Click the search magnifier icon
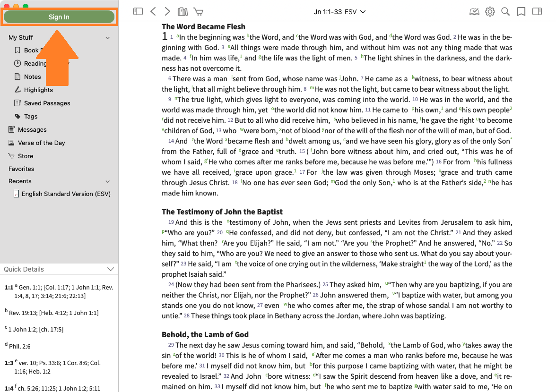556x392 pixels. [x=505, y=11]
